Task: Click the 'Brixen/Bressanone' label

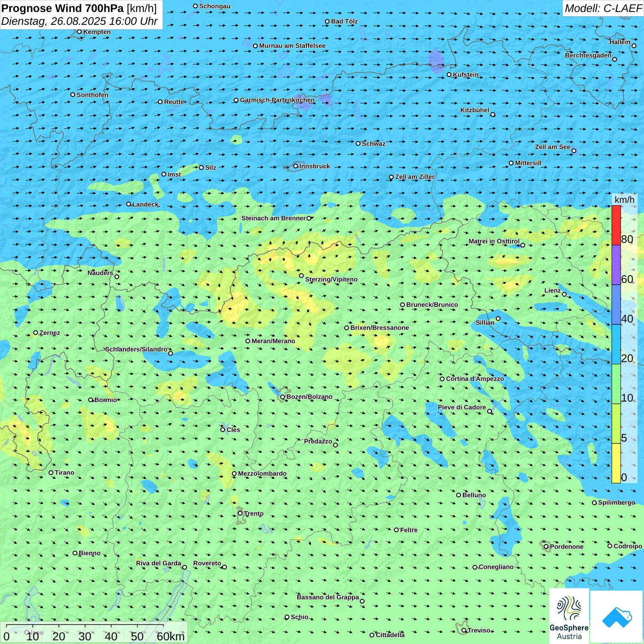Action: coord(379,328)
